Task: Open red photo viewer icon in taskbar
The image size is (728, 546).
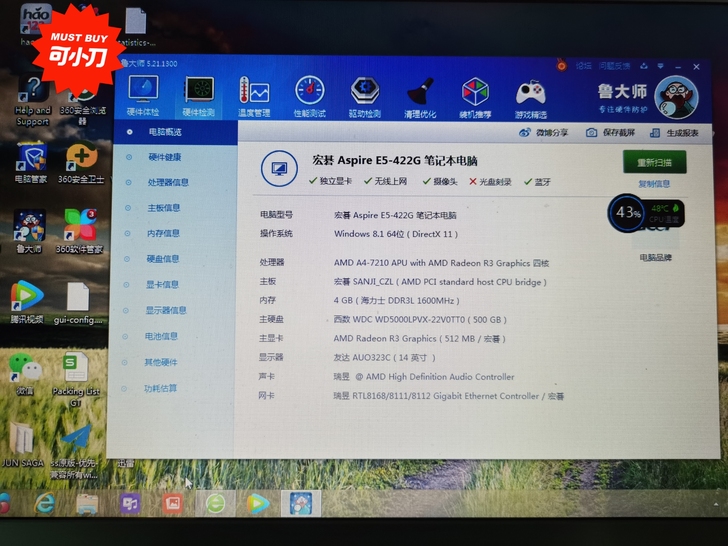Action: click(172, 504)
